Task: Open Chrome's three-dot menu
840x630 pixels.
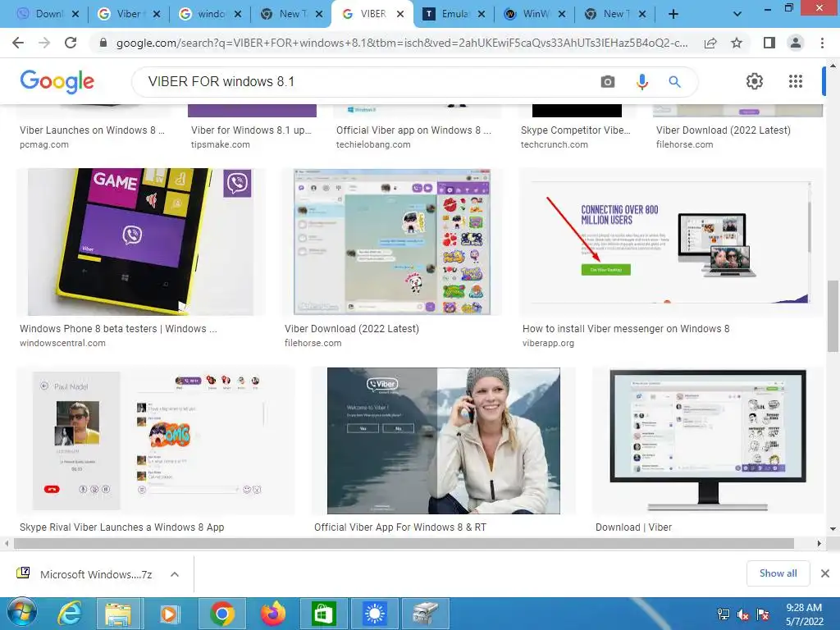Action: coord(822,43)
